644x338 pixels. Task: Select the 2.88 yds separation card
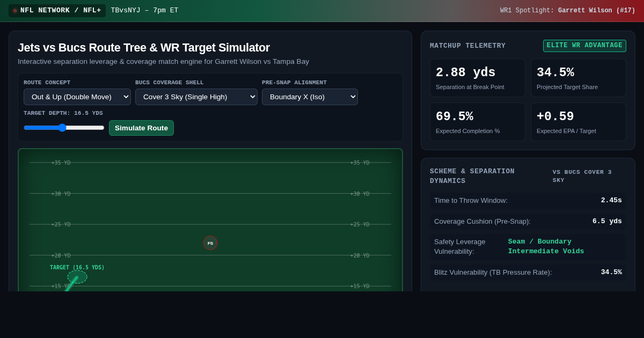pyautogui.click(x=478, y=78)
